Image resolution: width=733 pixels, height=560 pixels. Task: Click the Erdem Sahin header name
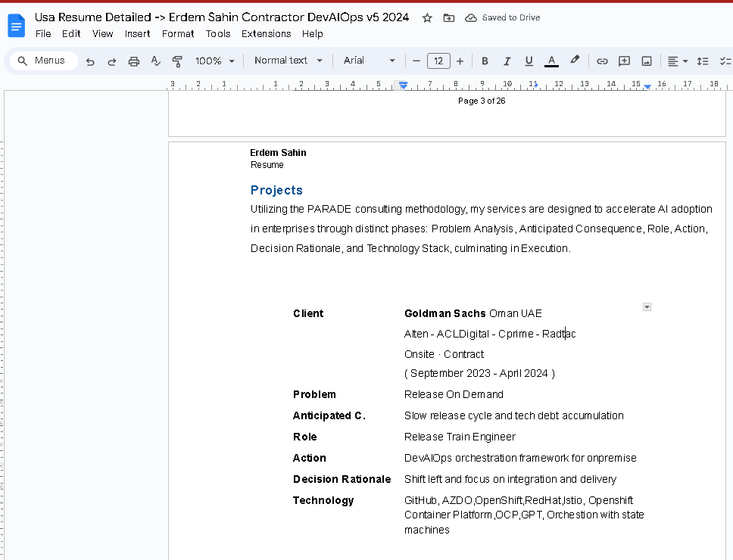[278, 153]
